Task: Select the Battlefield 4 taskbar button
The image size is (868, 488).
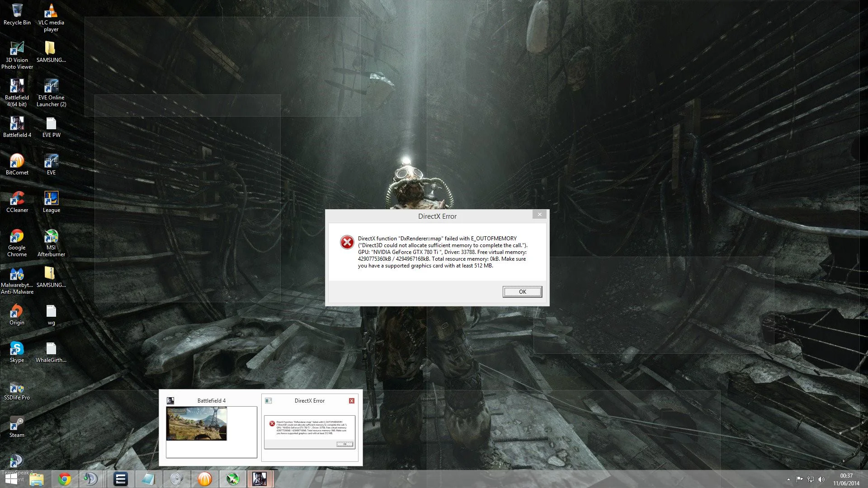Action: pyautogui.click(x=260, y=479)
